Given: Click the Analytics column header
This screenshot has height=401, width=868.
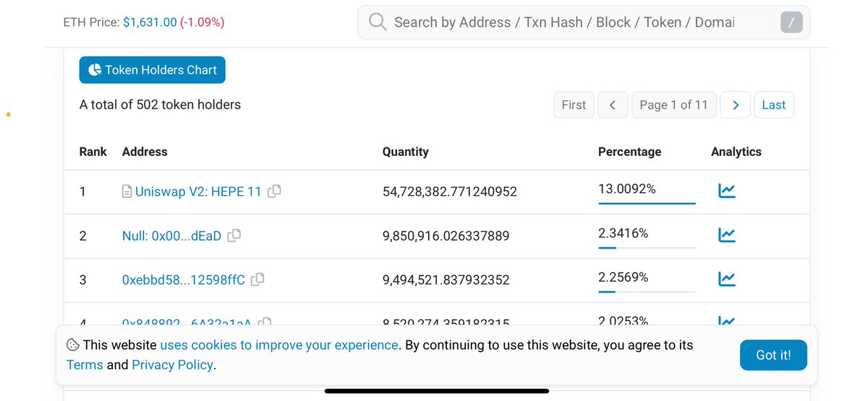Looking at the screenshot, I should 736,152.
